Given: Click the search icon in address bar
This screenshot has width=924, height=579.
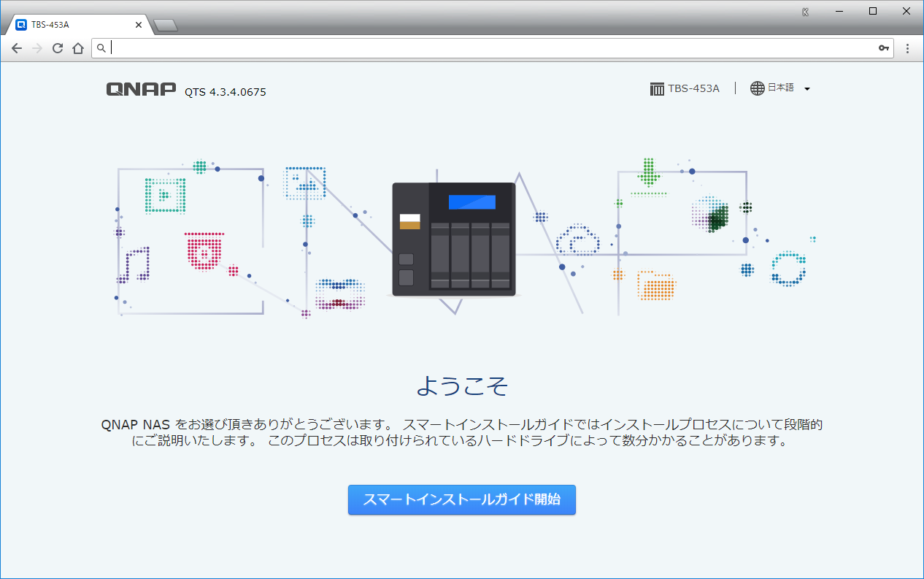Looking at the screenshot, I should (x=101, y=48).
